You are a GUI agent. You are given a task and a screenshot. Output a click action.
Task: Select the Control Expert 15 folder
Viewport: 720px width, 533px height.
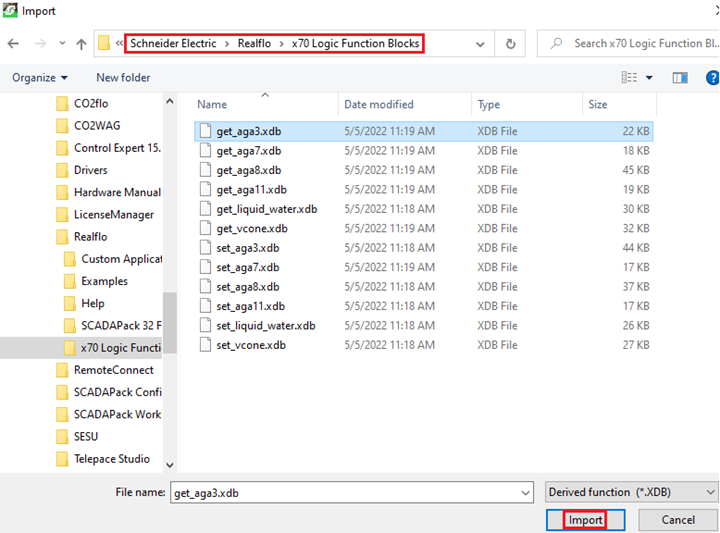coord(108,148)
